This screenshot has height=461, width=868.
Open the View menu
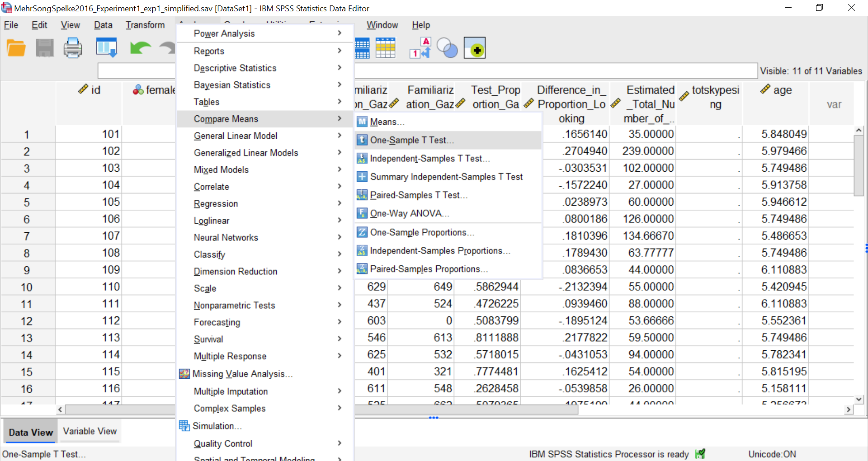tap(71, 25)
